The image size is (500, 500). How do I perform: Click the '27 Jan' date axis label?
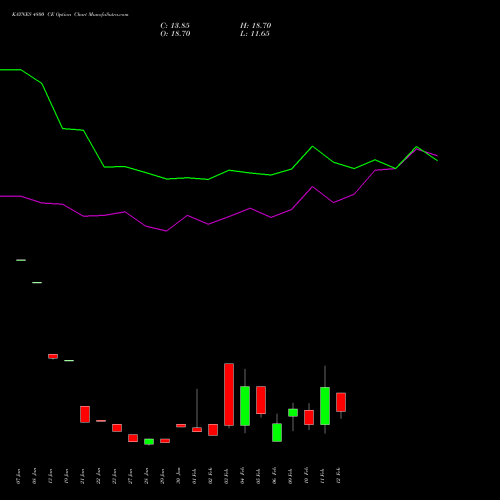coord(130,476)
